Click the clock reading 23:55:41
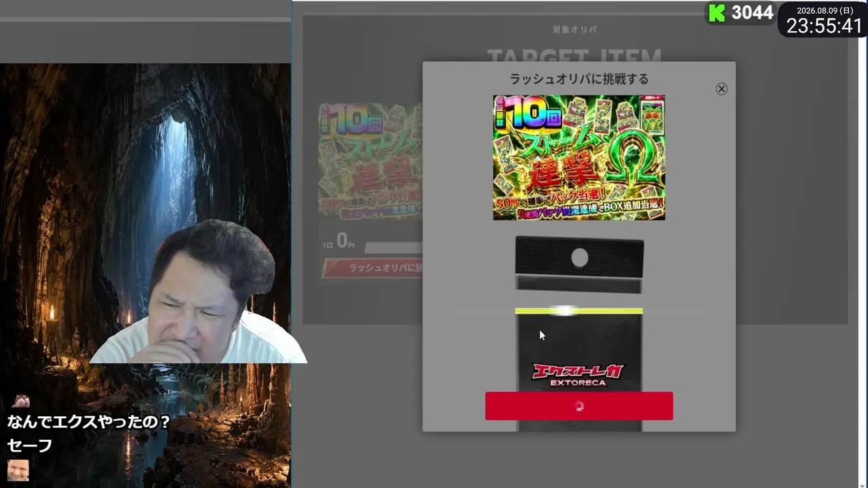The image size is (868, 488). pyautogui.click(x=824, y=26)
